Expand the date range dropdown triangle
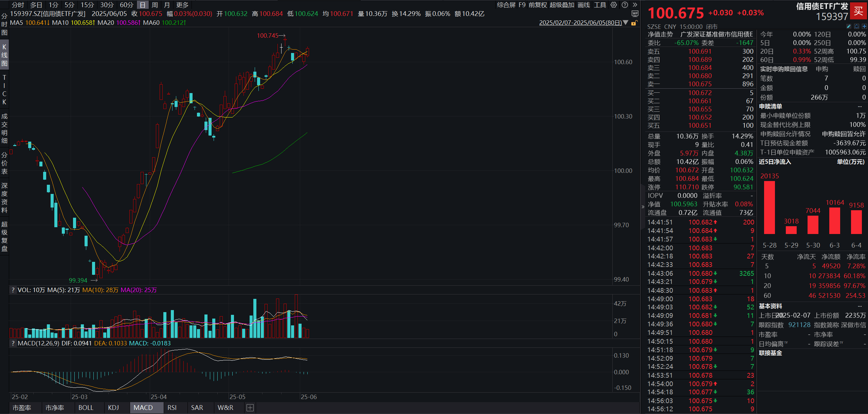 point(626,23)
